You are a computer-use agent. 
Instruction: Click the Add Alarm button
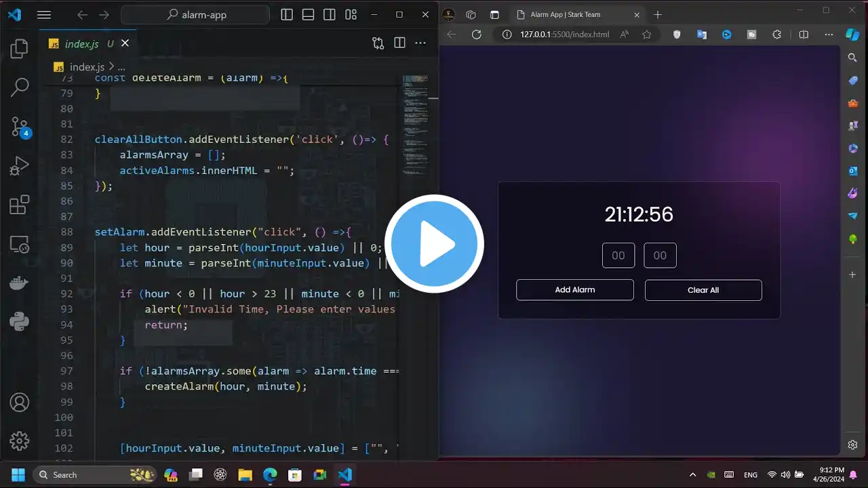click(575, 289)
